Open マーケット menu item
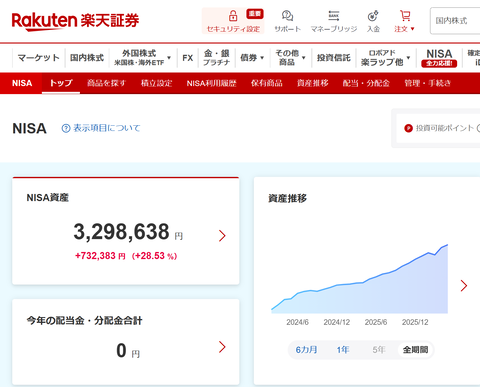480x387 pixels. [38, 58]
